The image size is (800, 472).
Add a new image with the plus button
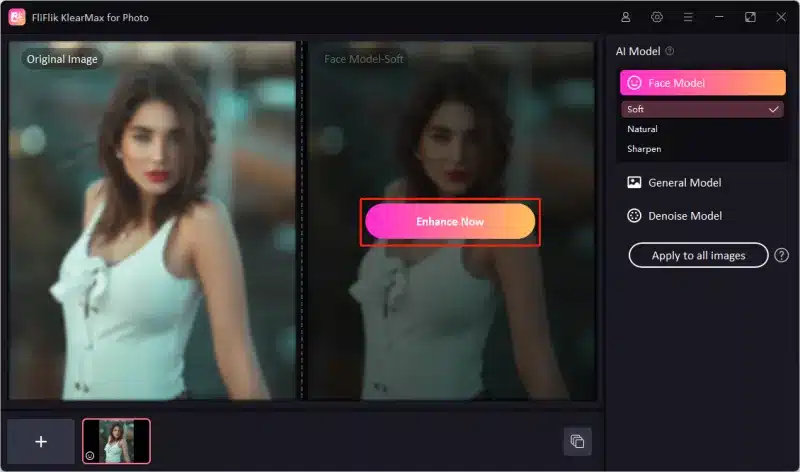41,441
